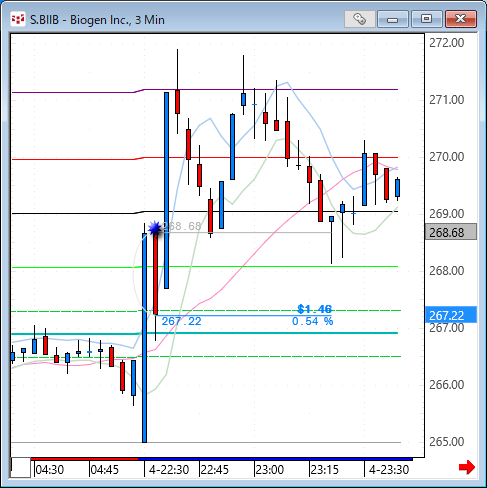Click the red session segment on time bar
487x488 pixels.
[84, 459]
